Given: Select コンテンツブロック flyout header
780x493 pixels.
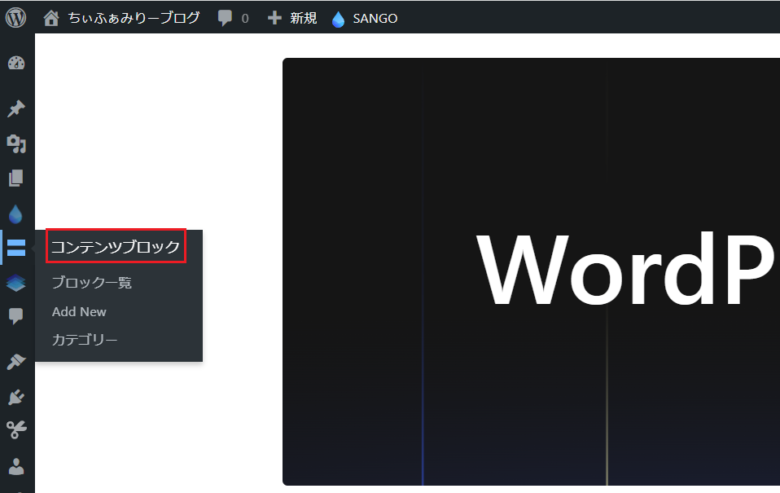Looking at the screenshot, I should (116, 246).
